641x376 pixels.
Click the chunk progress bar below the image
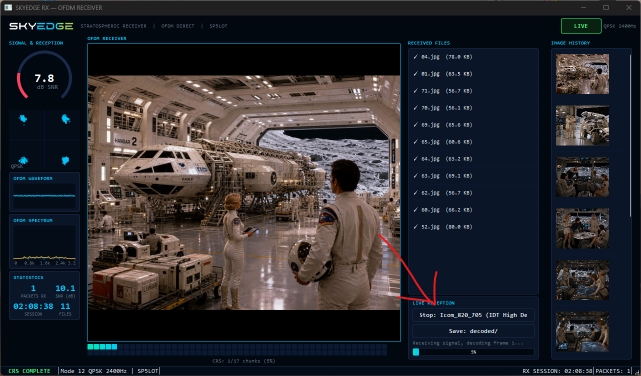tap(237, 349)
